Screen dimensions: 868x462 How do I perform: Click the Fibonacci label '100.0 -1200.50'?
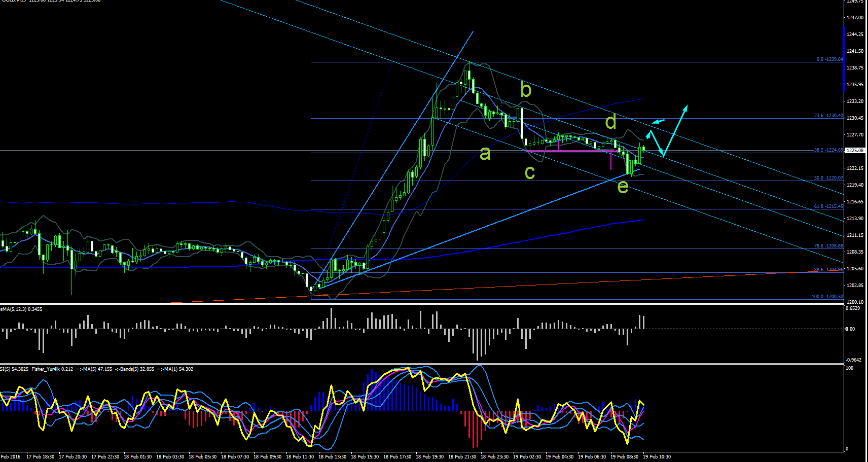827,297
